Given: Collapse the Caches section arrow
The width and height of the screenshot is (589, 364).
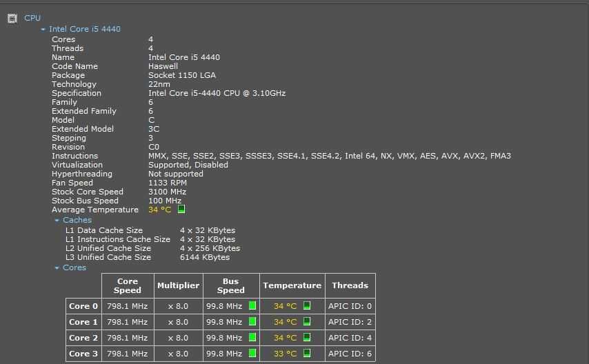Looking at the screenshot, I should click(x=57, y=220).
